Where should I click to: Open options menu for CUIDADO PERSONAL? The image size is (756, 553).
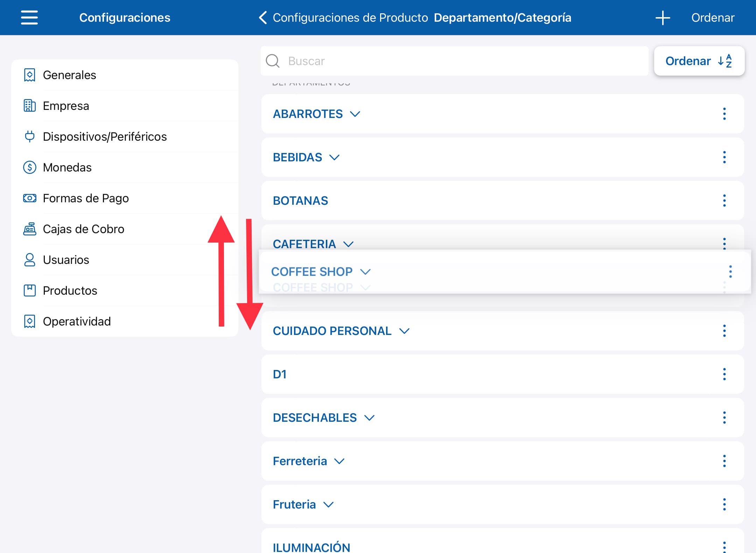coord(724,331)
